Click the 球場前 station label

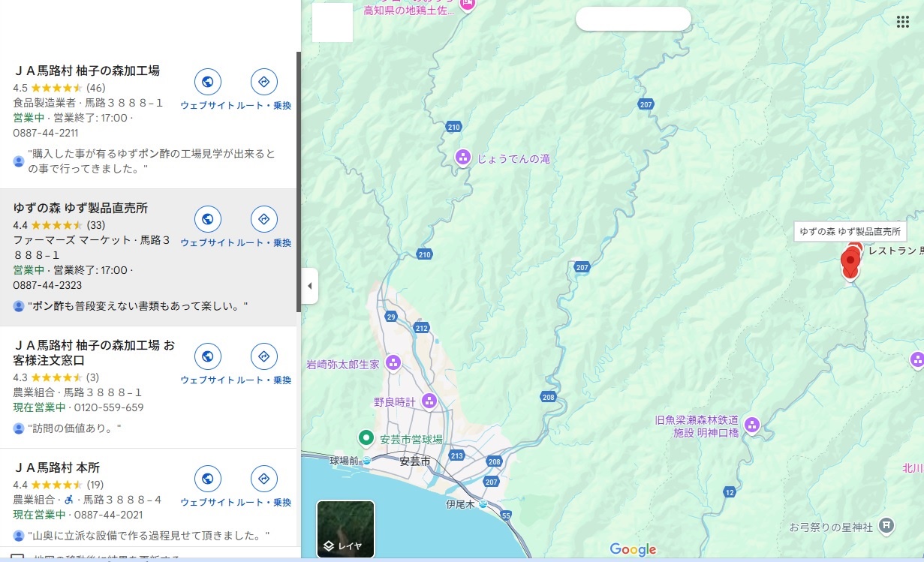point(345,461)
